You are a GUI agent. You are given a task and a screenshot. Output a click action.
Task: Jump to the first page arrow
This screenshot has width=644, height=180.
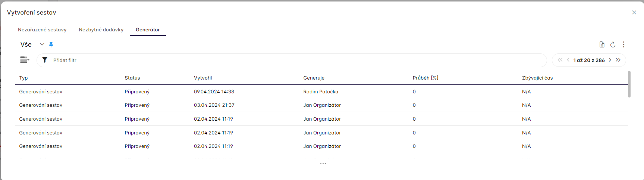coord(560,60)
